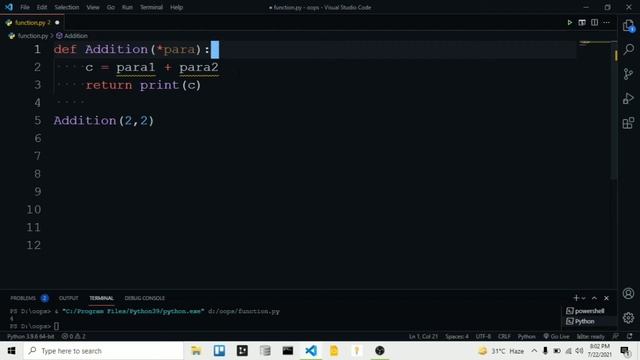Click Visual Studio Code taskbar icon
Screen dimensions: 640x360
tap(311, 351)
